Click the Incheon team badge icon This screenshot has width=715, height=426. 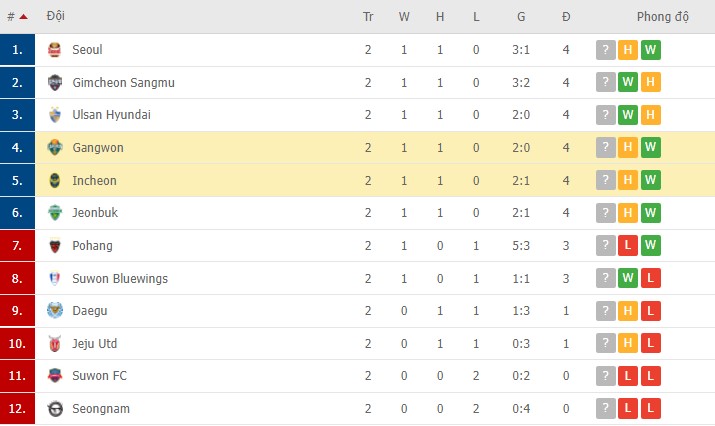point(55,181)
